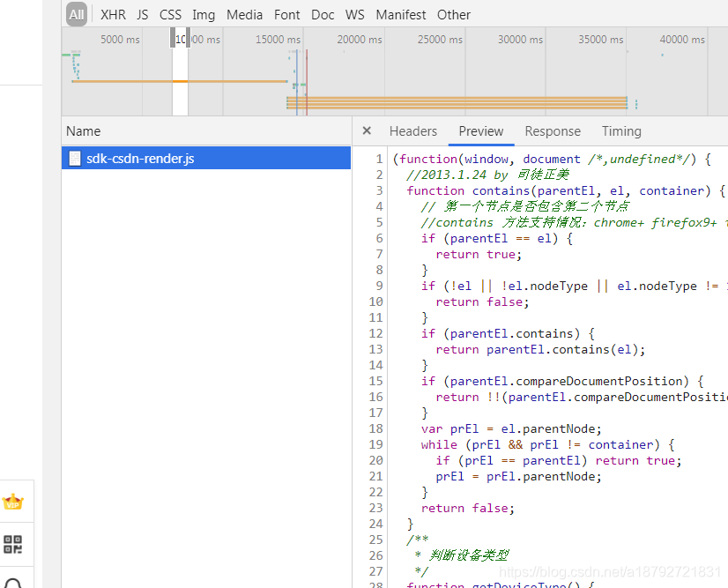Click line number 1 in preview
The height and width of the screenshot is (588, 728).
pos(379,160)
